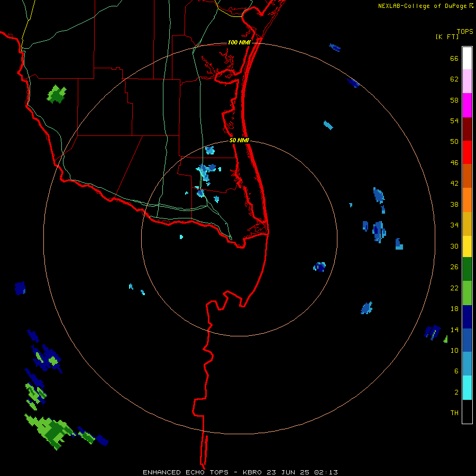Click the 42 value on the legend
This screenshot has width=476, height=476.
(454, 184)
